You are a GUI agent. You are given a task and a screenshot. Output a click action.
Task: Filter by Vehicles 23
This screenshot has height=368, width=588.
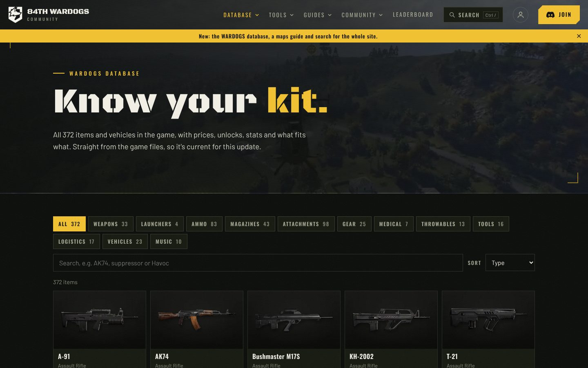coord(125,241)
